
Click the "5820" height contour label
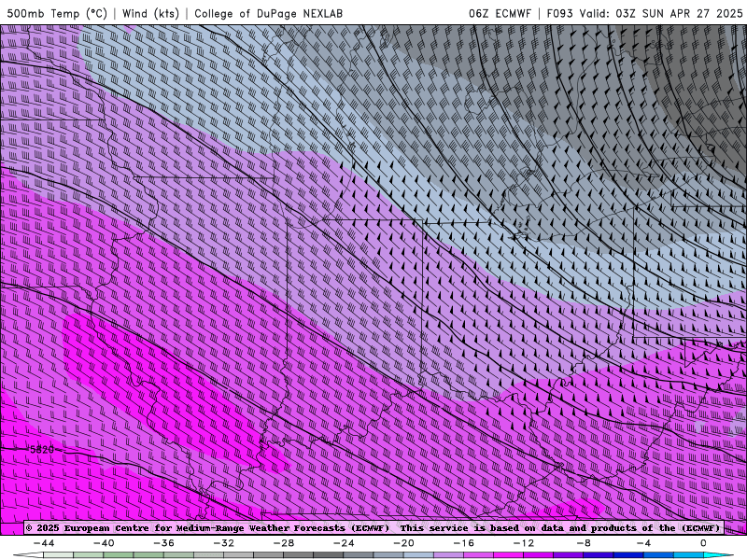pyautogui.click(x=41, y=450)
